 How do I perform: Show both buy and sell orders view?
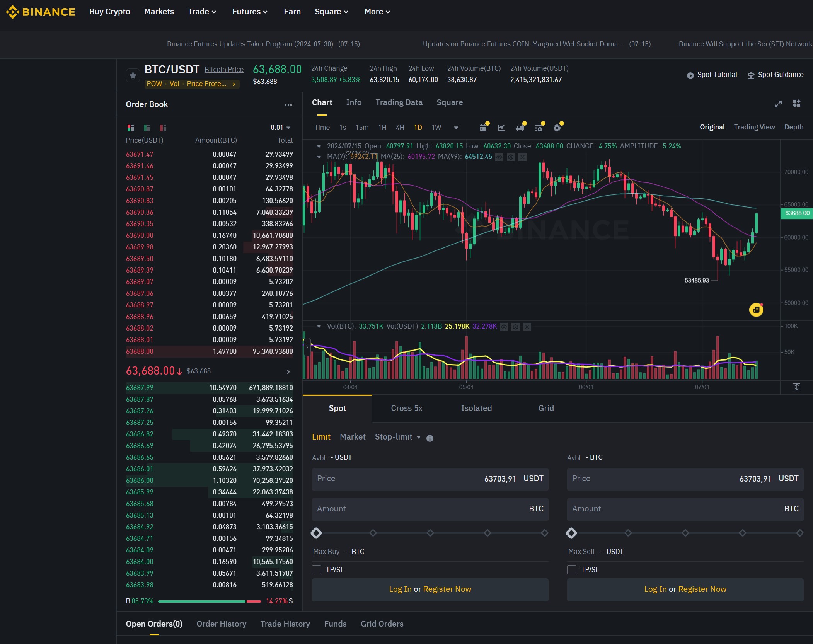[131, 128]
